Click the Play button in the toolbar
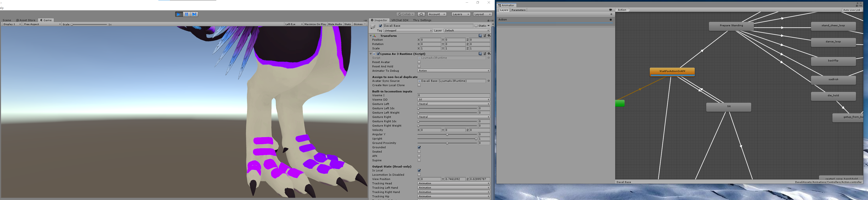The width and height of the screenshot is (868, 200). click(x=179, y=14)
